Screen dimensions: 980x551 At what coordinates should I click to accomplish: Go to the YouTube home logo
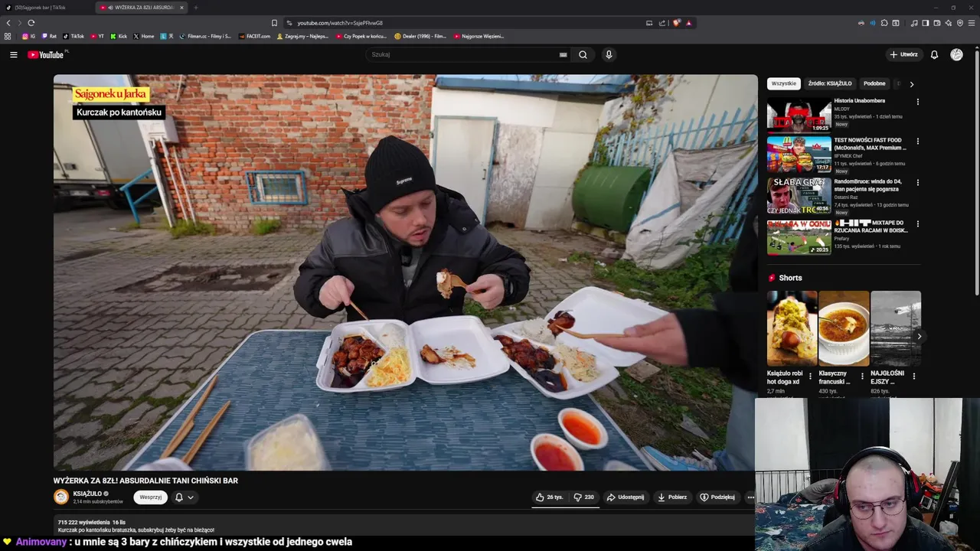tap(46, 54)
